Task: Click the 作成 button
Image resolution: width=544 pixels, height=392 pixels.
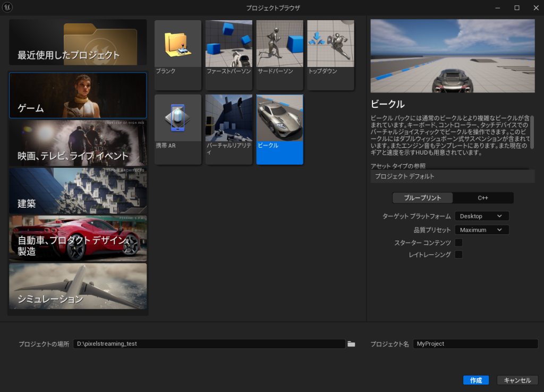Action: [x=475, y=380]
